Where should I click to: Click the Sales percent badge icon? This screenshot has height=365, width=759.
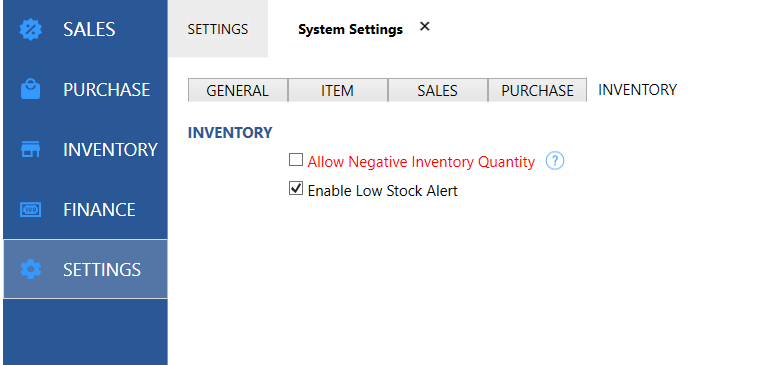pyautogui.click(x=30, y=30)
